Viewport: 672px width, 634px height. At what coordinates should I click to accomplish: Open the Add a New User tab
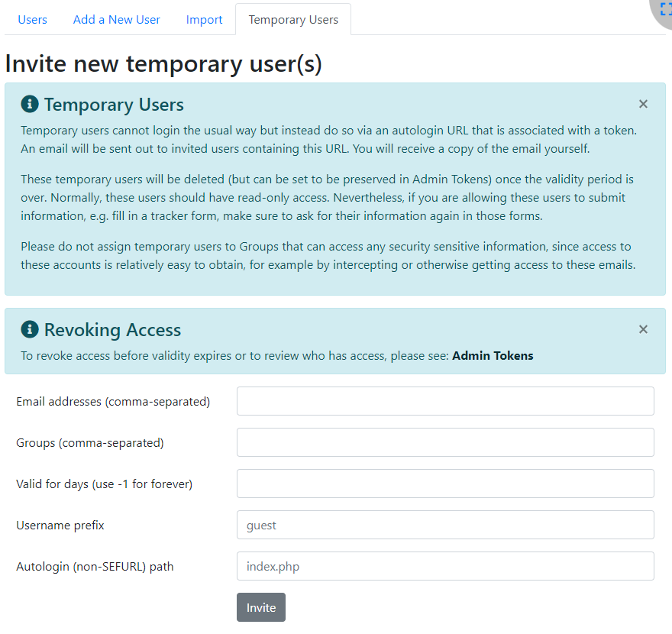117,20
